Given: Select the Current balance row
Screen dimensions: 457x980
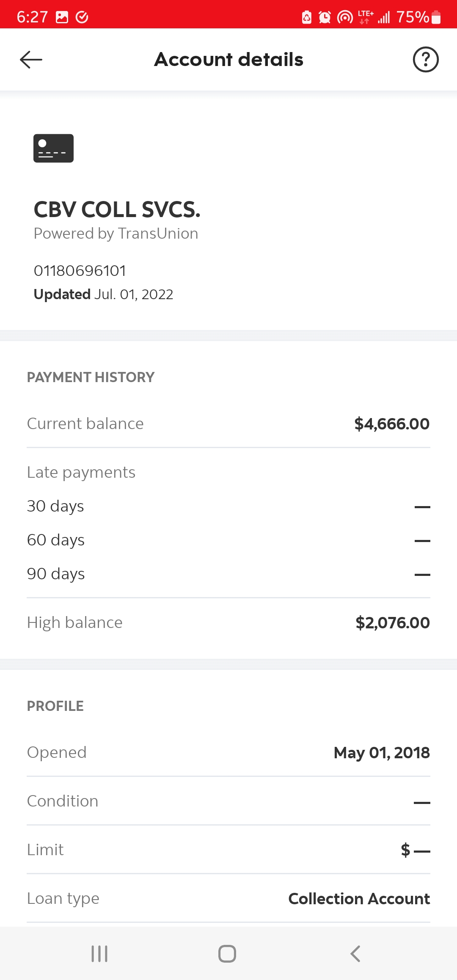Looking at the screenshot, I should pos(228,424).
